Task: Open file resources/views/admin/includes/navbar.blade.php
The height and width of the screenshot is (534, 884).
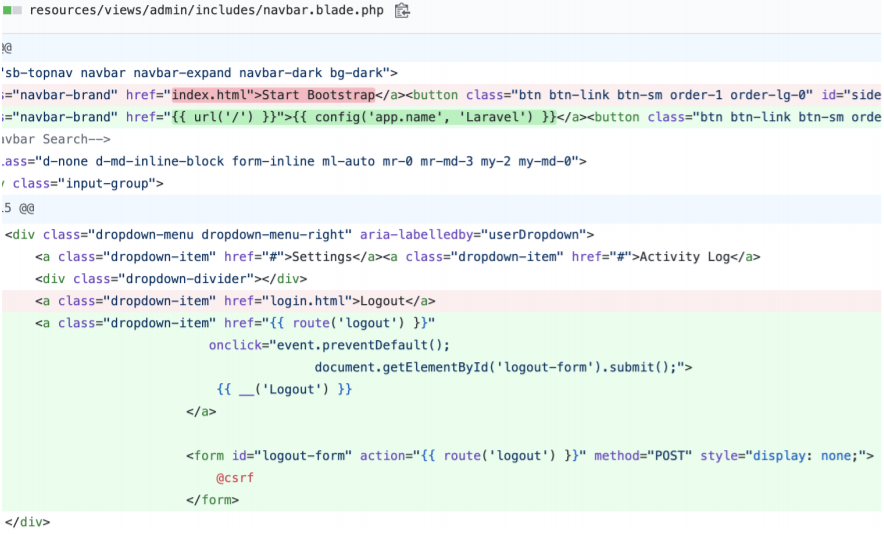Action: (x=206, y=10)
